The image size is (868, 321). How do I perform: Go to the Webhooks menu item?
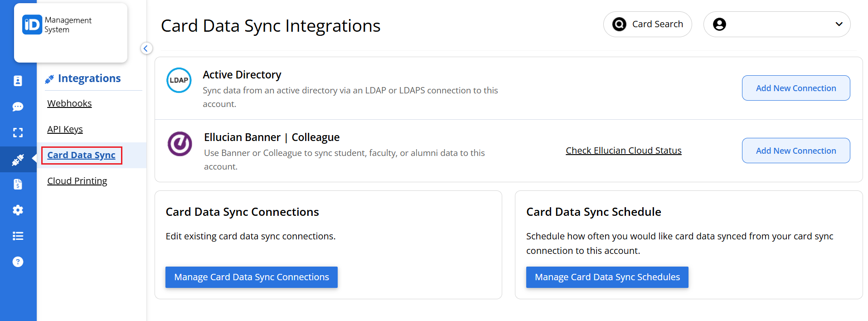(x=69, y=103)
